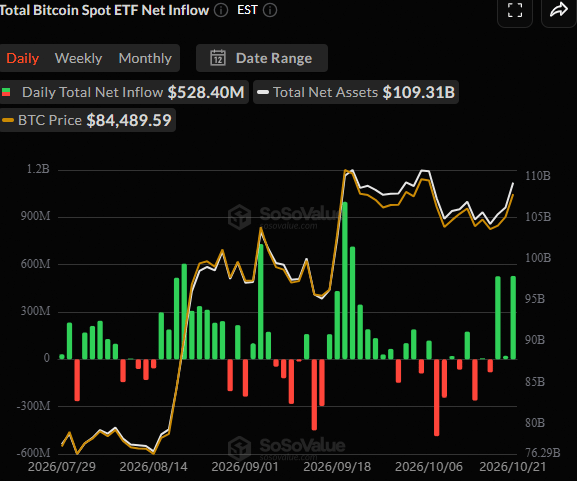Switch to the Weekly tab

pos(78,58)
